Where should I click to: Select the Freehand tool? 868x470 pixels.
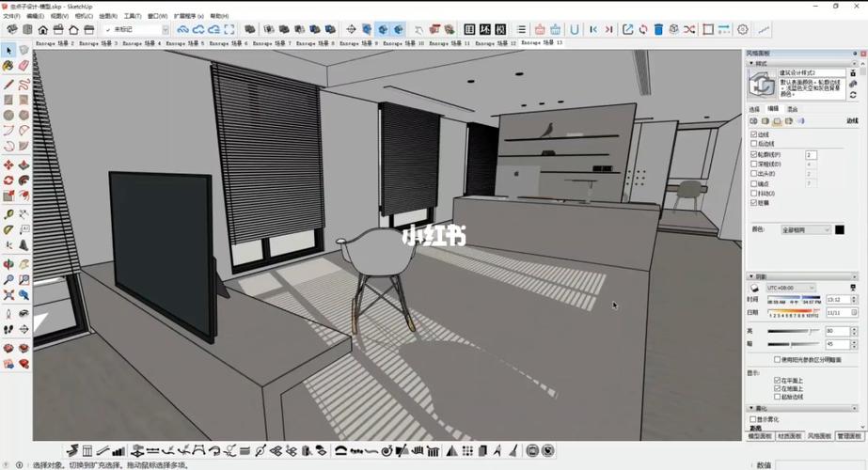(x=24, y=85)
